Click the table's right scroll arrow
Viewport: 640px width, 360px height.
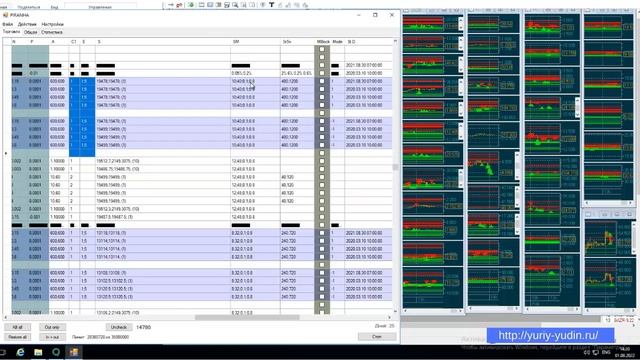click(x=389, y=317)
